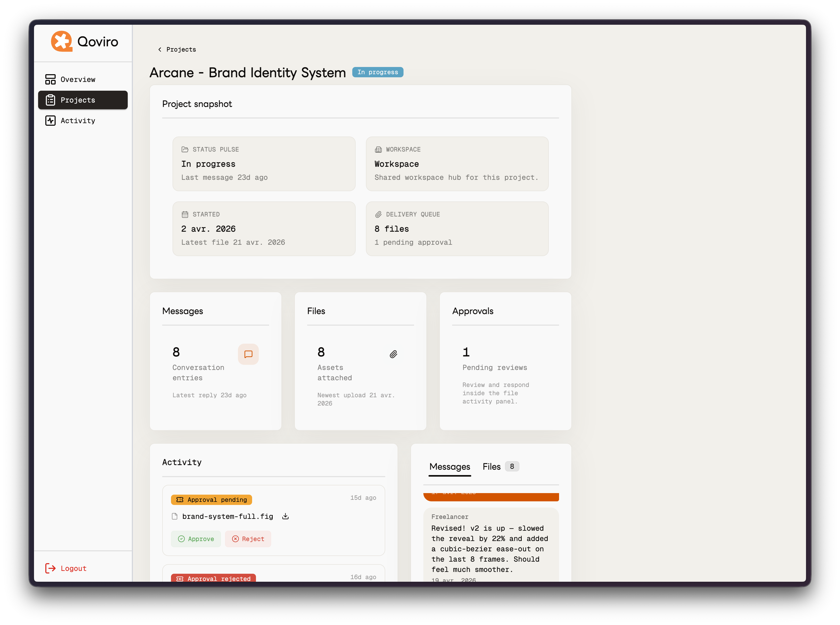Click the Overview grid icon in sidebar

50,79
